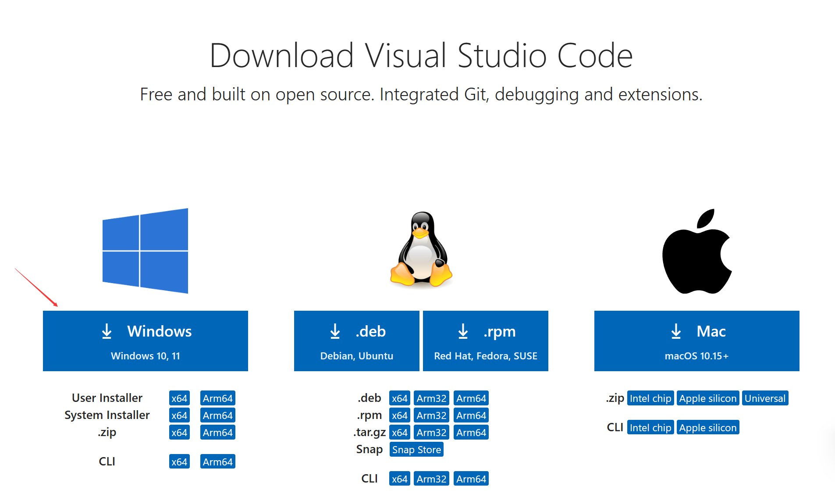835x504 pixels.
Task: Choose the Linux .deb x64 link
Action: tap(400, 398)
